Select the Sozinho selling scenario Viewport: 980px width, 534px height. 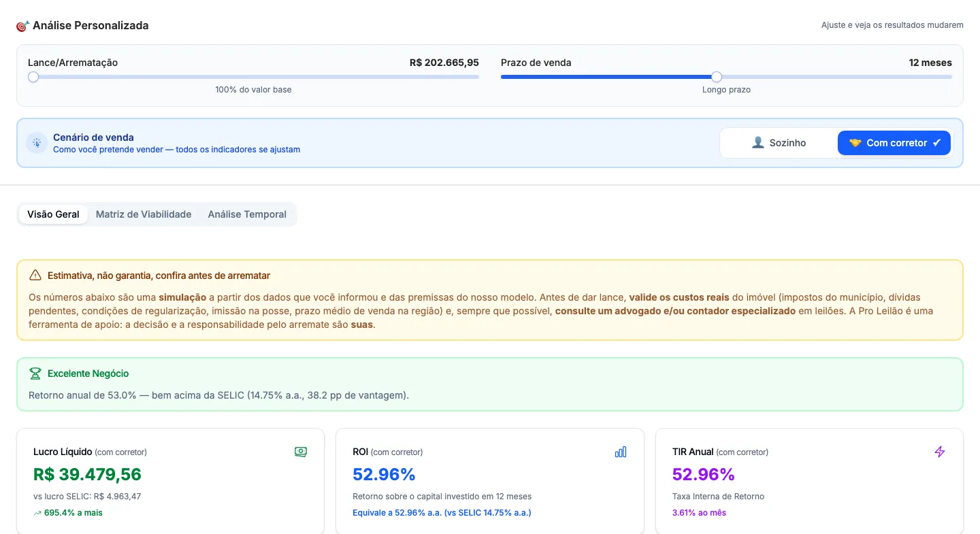coord(779,143)
